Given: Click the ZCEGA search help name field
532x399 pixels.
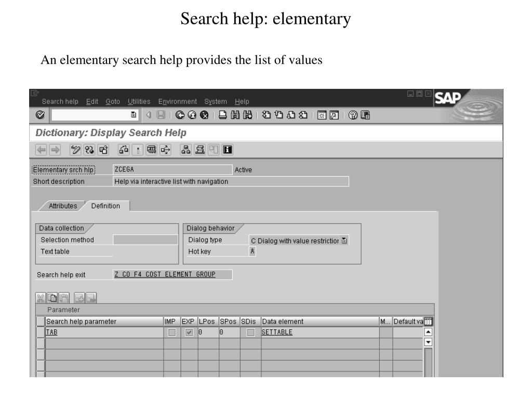Looking at the screenshot, I should (172, 170).
